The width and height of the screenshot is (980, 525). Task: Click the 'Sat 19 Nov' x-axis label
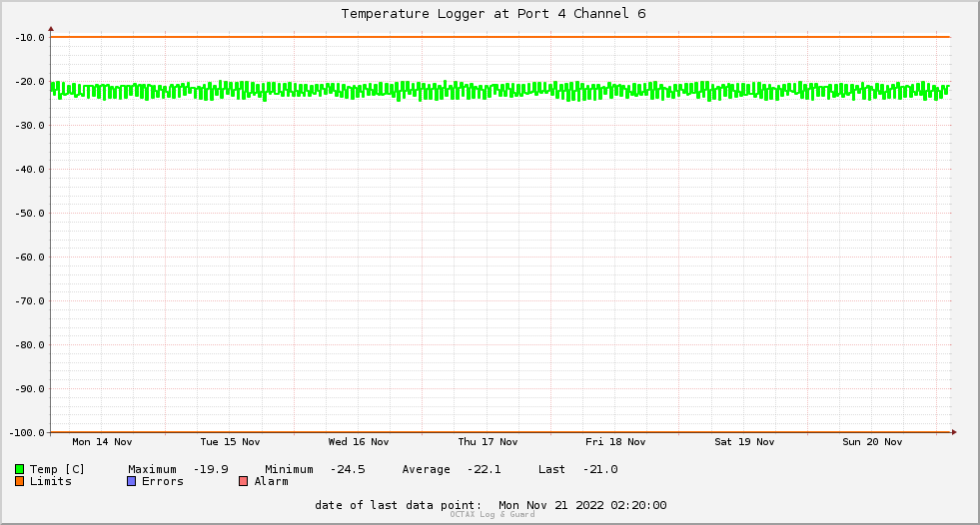744,442
